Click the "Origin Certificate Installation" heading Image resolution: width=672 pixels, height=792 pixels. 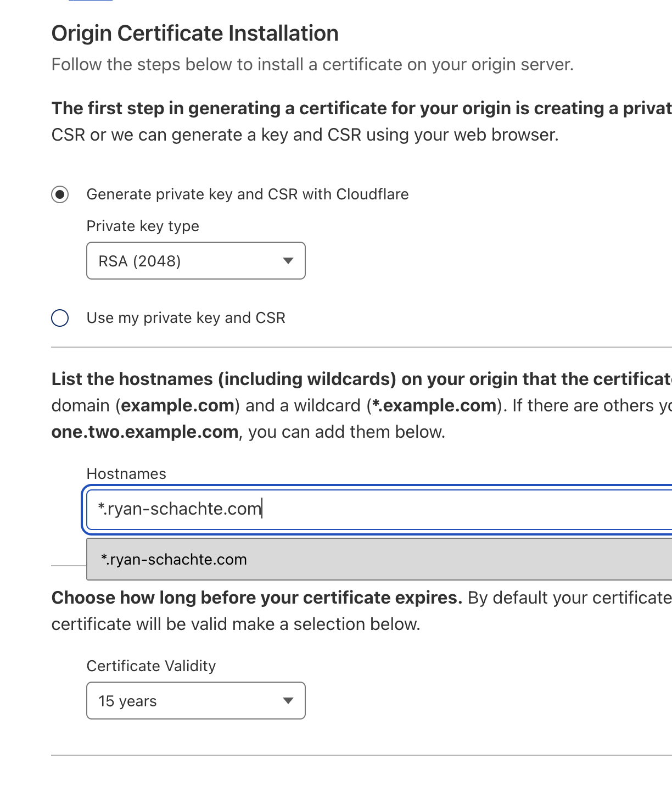pos(195,34)
